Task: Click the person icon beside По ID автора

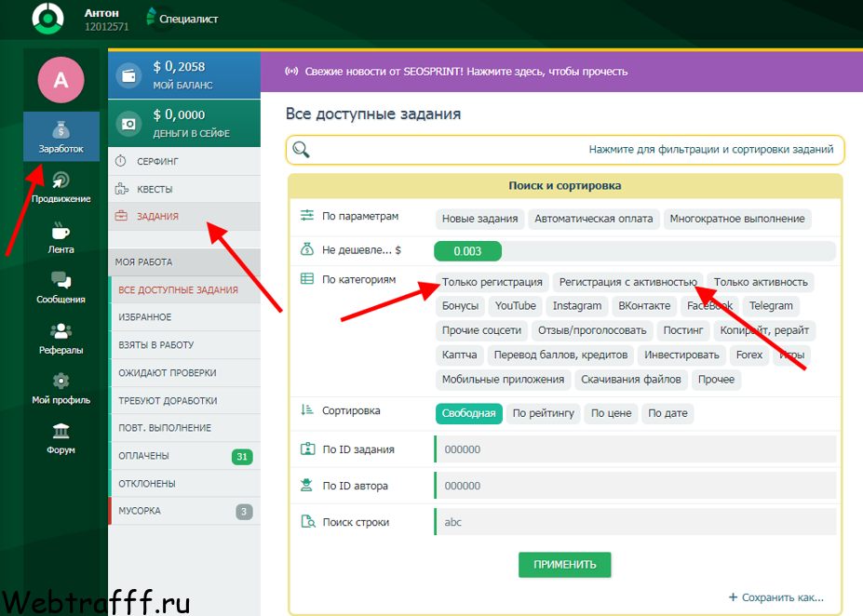Action: 306,485
